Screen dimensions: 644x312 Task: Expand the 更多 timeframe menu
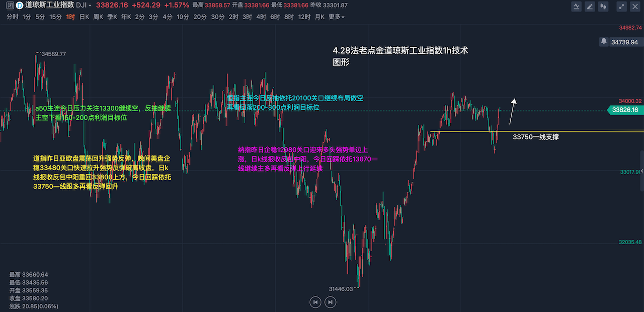[336, 17]
